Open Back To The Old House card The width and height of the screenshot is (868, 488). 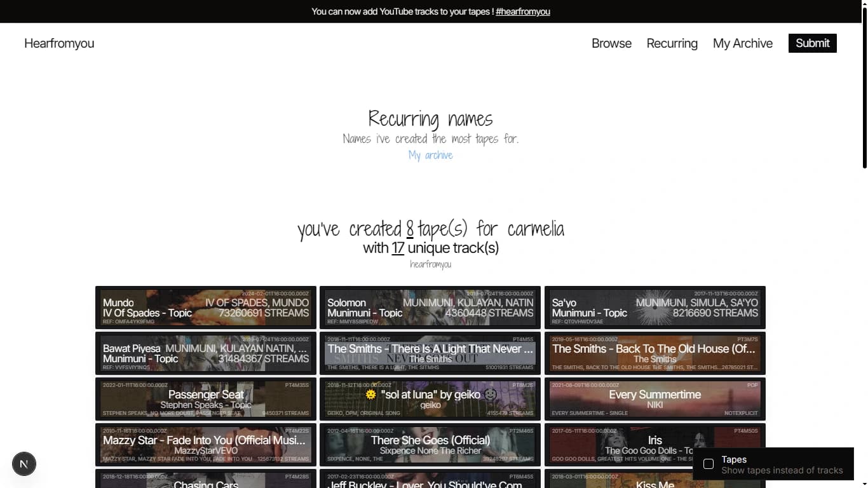pyautogui.click(x=655, y=353)
